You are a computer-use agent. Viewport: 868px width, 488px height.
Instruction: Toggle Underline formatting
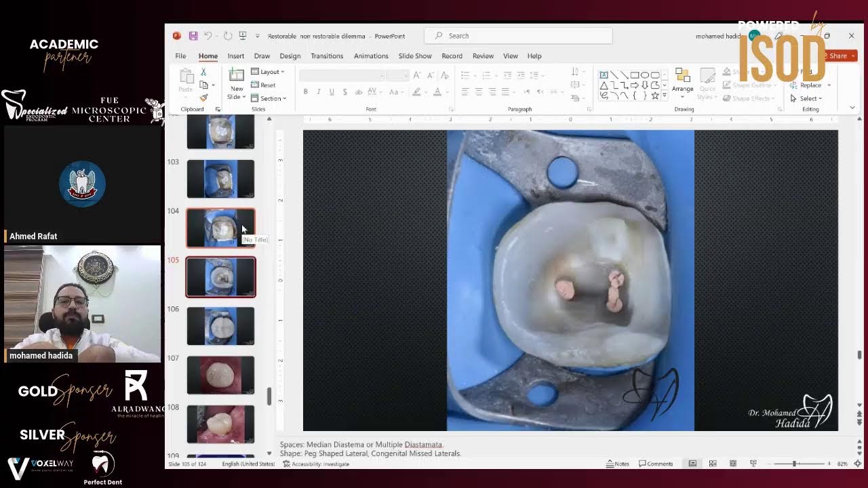click(x=332, y=91)
